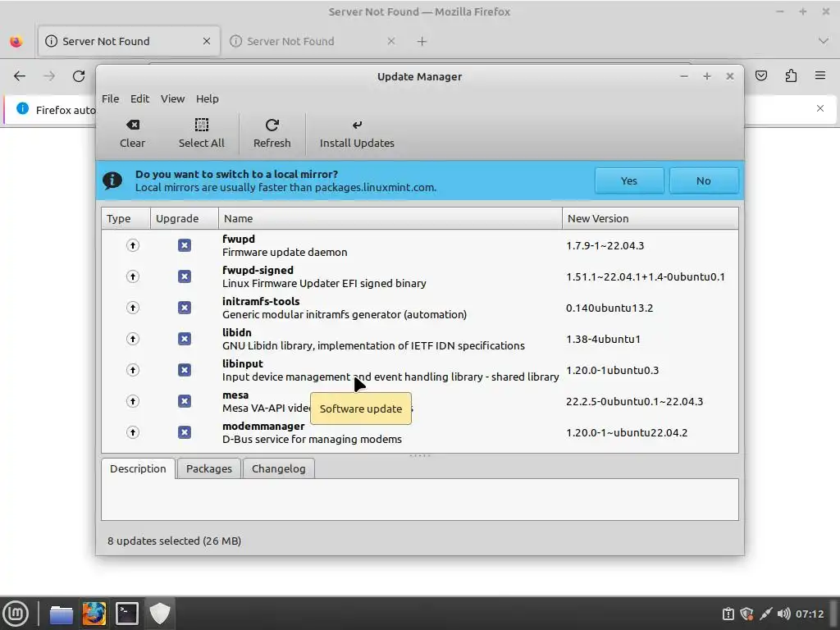Select the libidn version 1.38-4ubuntu1
840x630 pixels.
point(603,339)
